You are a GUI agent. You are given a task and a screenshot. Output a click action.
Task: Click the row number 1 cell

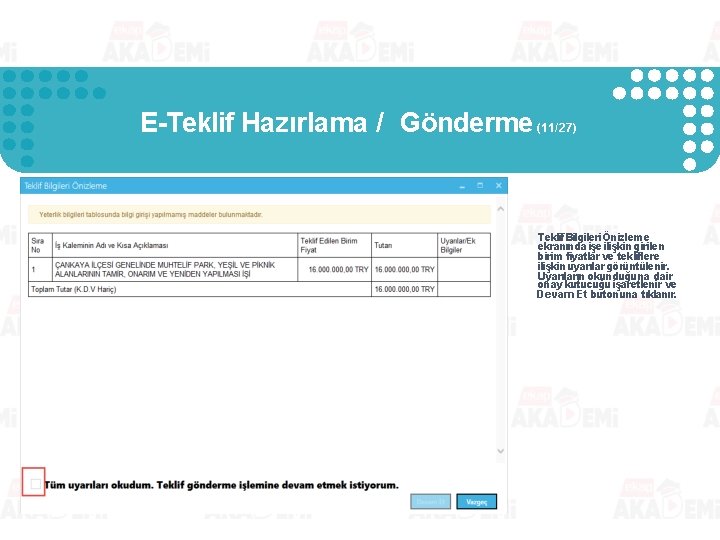pyautogui.click(x=40, y=270)
